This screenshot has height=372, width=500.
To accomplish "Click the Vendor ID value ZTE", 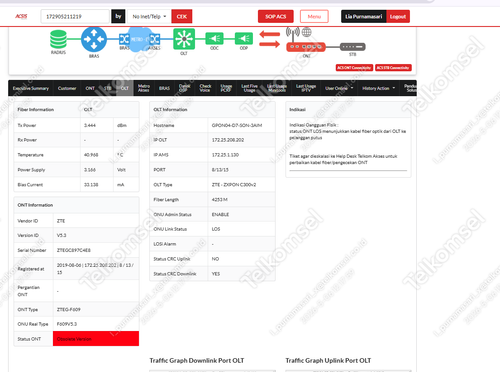I will click(61, 221).
